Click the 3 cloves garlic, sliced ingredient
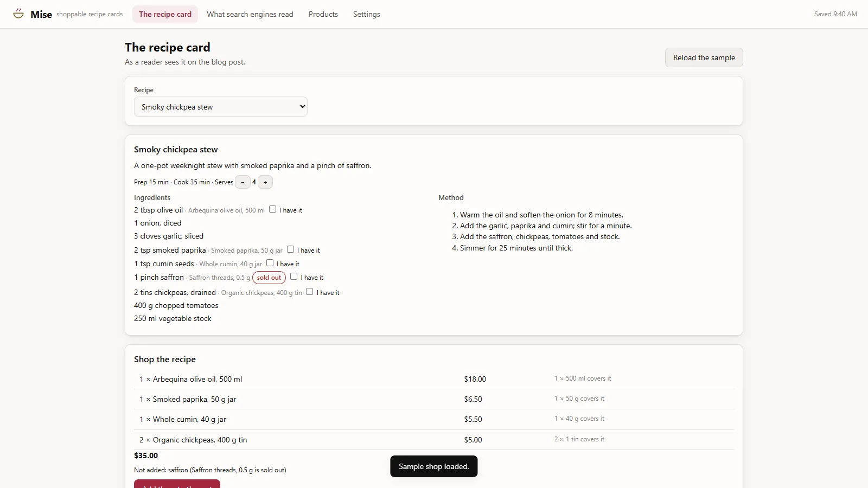The width and height of the screenshot is (868, 488). [169, 236]
